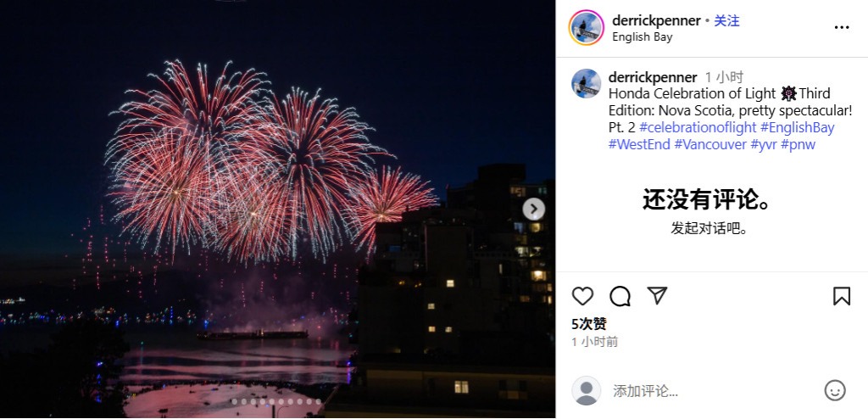Save post with the bookmark icon
Screen dimensions: 868x419
pyautogui.click(x=842, y=297)
